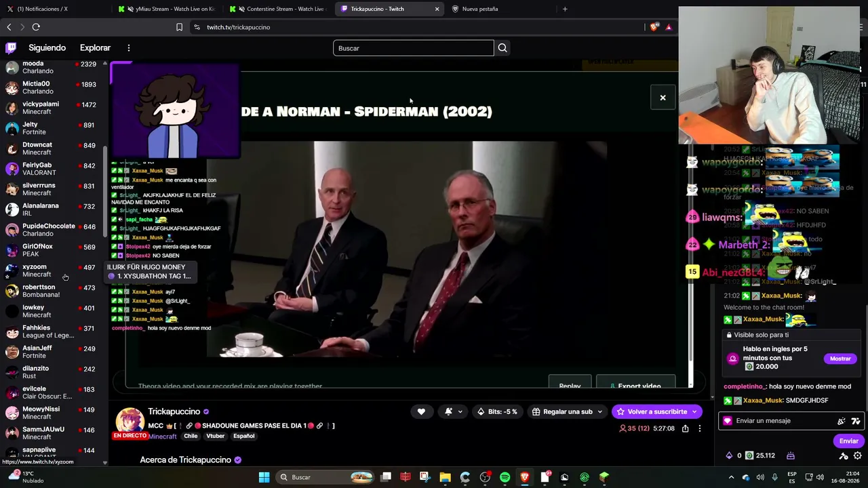Open the Bits diamond icon below chat
Image resolution: width=868 pixels, height=488 pixels.
pyautogui.click(x=729, y=455)
